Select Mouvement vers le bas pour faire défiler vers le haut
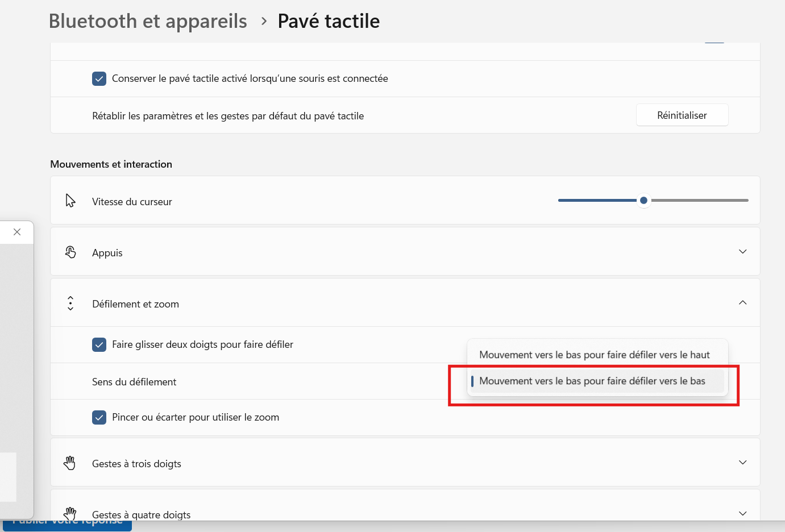Viewport: 785px width, 532px height. coord(595,354)
